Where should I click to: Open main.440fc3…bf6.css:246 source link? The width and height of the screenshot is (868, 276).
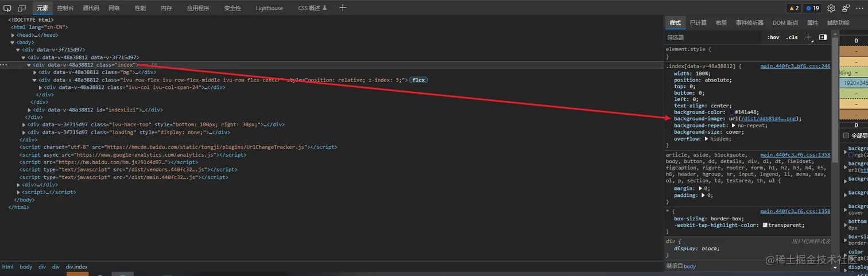tap(795, 67)
